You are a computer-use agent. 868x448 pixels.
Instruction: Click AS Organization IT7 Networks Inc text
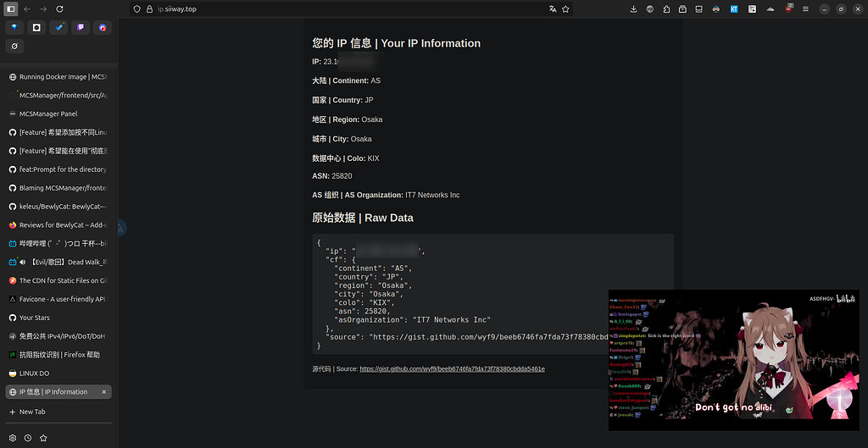tap(386, 196)
